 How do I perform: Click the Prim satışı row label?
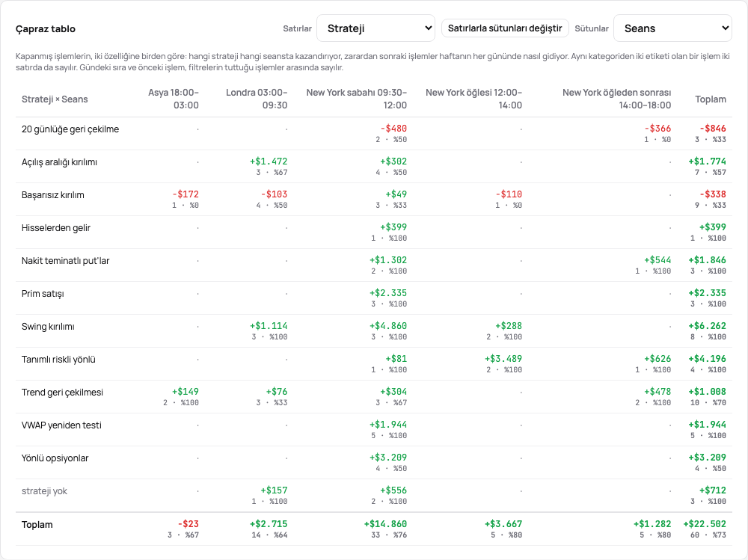click(x=43, y=294)
